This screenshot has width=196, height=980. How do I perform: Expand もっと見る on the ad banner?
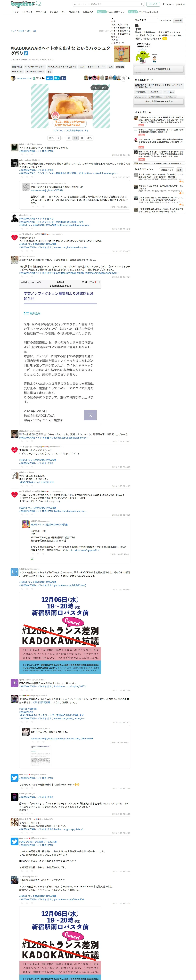(99, 88)
